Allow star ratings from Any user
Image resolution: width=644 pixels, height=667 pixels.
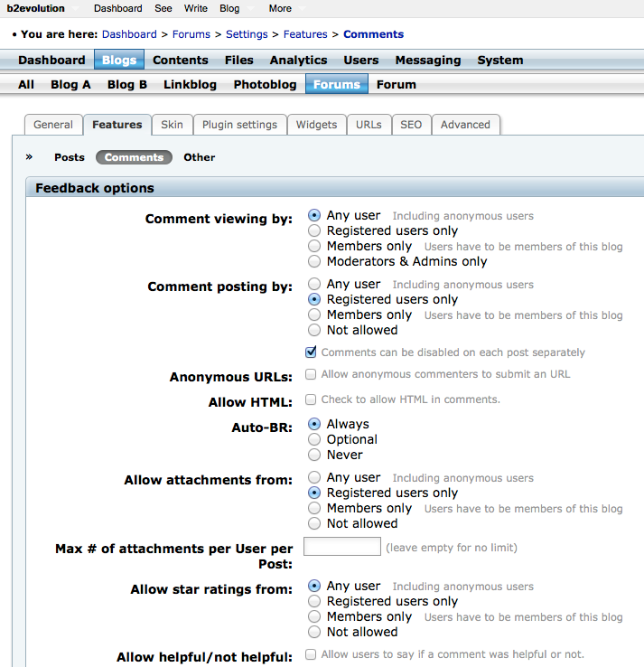tap(314, 586)
